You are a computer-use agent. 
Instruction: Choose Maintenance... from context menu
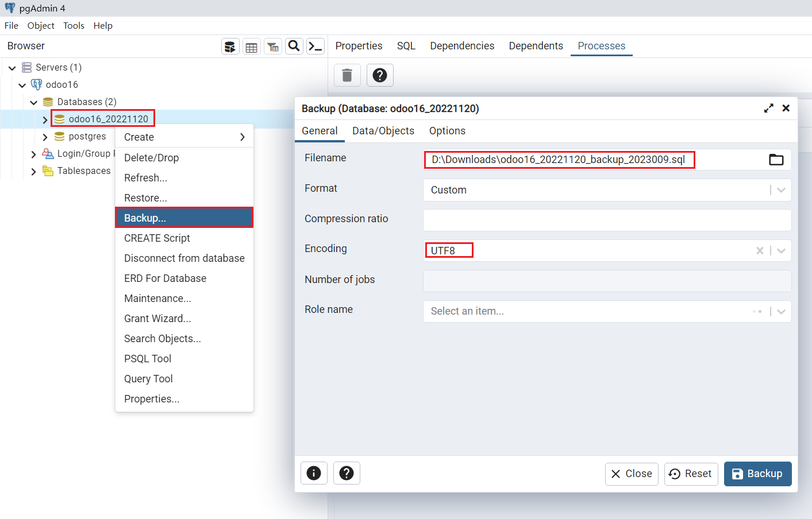[184, 299]
